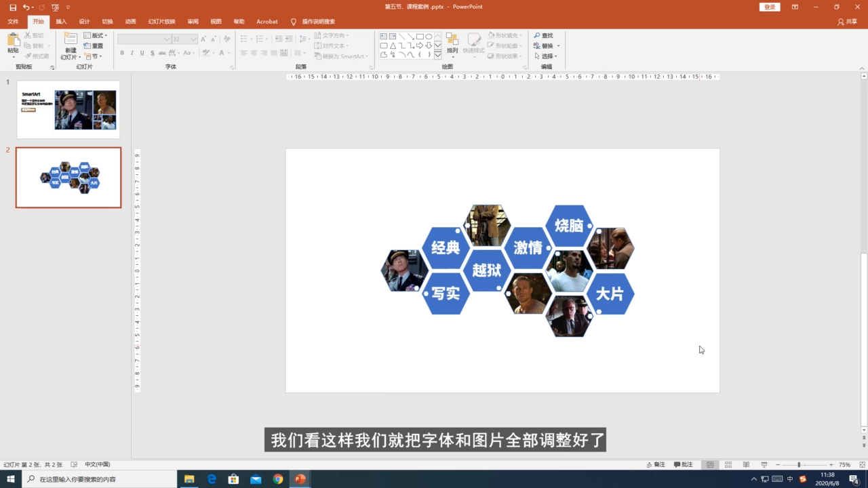Switch to the 插入 tab

pos(61,22)
